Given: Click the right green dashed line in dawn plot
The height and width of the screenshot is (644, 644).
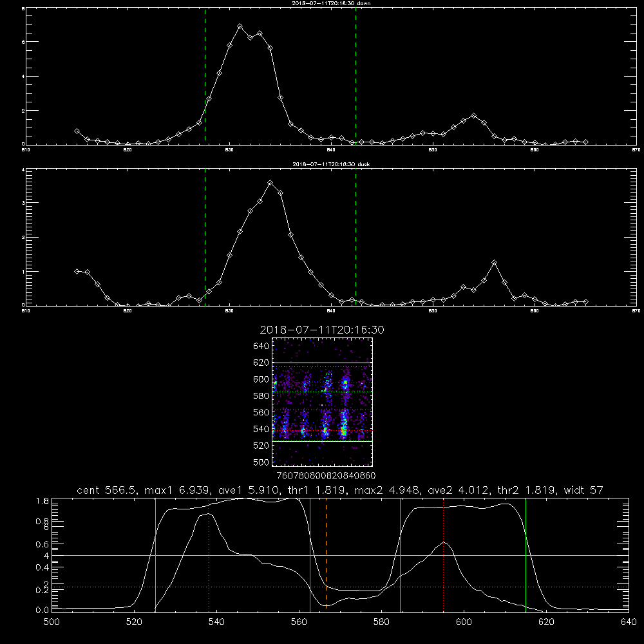Looking at the screenshot, I should pyautogui.click(x=355, y=77).
